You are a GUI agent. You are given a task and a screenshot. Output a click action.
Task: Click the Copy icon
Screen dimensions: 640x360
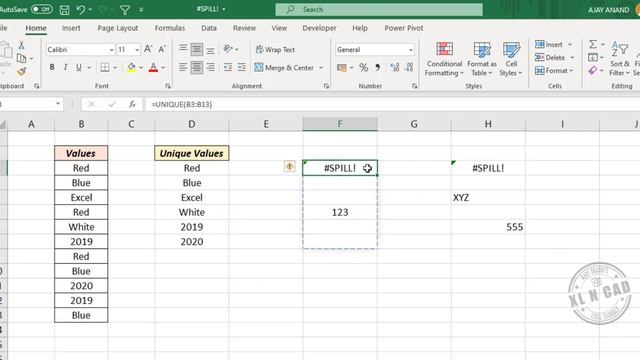(22, 58)
